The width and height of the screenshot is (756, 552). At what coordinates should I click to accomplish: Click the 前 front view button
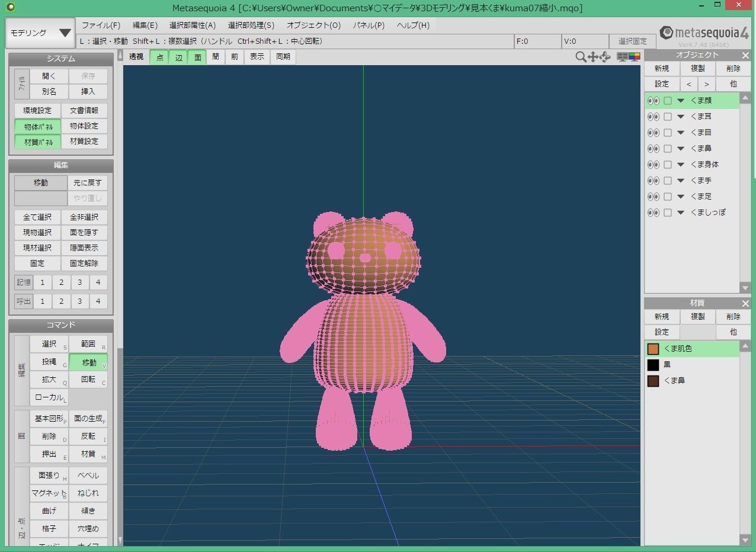click(x=235, y=57)
